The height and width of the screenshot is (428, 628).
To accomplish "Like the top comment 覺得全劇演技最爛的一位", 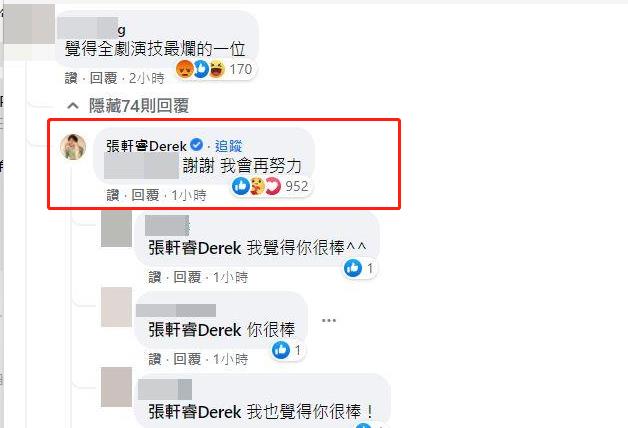I will [70, 78].
